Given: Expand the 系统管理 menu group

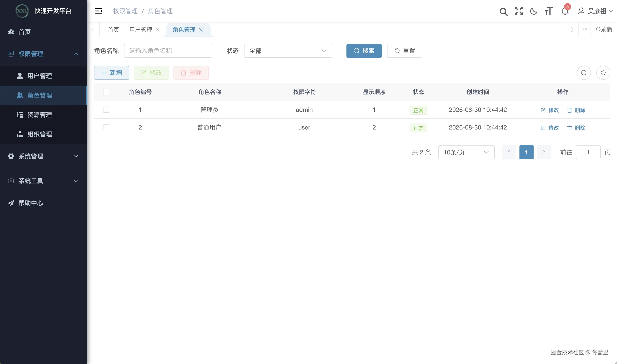Looking at the screenshot, I should pos(44,156).
